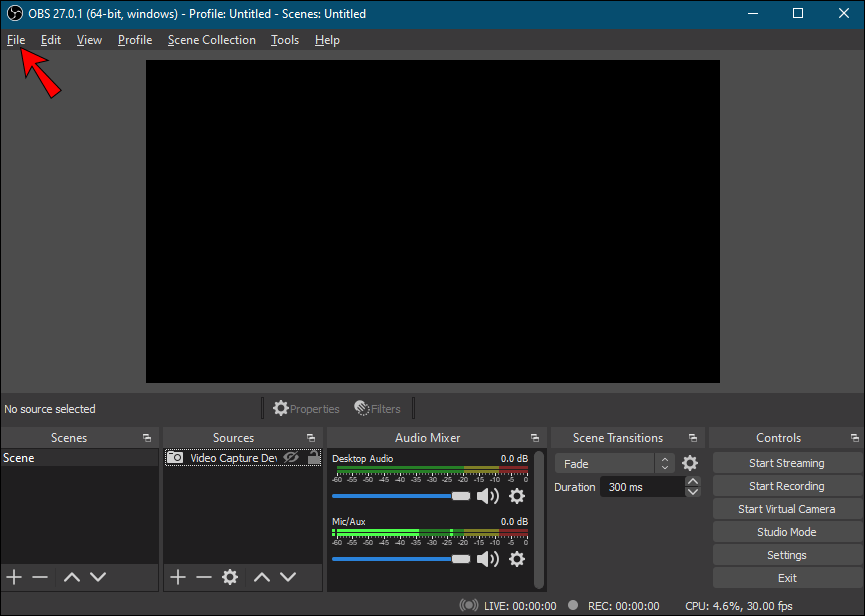Screen dimensions: 865x616
Task: Move scene up with arrow icon
Action: point(72,577)
